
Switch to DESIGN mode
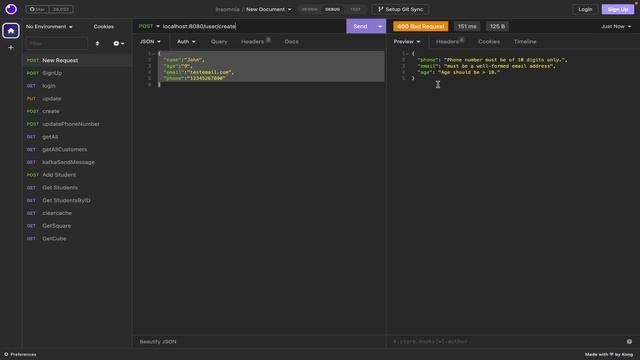pos(309,9)
